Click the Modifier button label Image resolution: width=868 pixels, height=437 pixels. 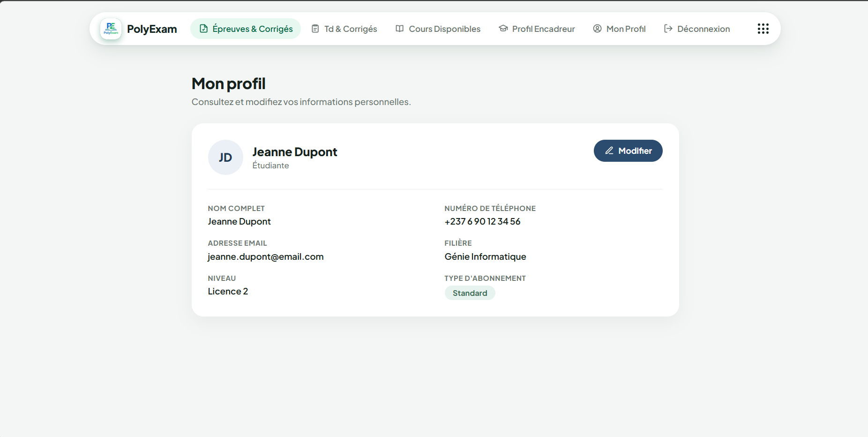[635, 151]
